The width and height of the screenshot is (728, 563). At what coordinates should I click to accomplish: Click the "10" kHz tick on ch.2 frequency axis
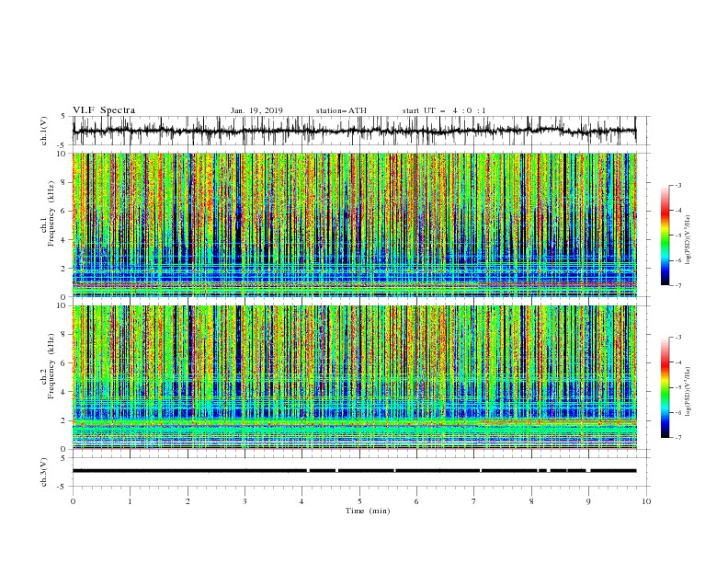click(x=63, y=305)
